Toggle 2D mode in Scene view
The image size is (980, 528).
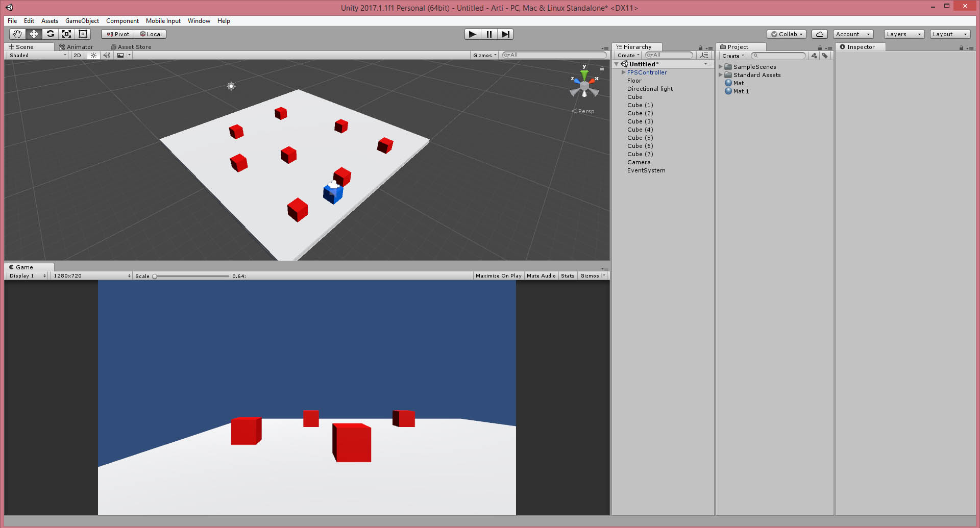pyautogui.click(x=77, y=55)
